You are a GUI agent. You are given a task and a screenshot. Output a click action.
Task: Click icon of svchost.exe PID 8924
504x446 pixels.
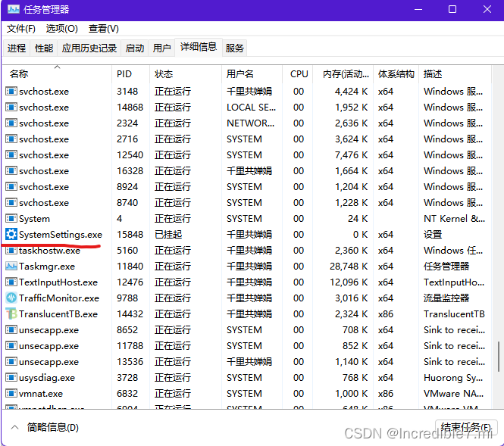tap(11, 187)
